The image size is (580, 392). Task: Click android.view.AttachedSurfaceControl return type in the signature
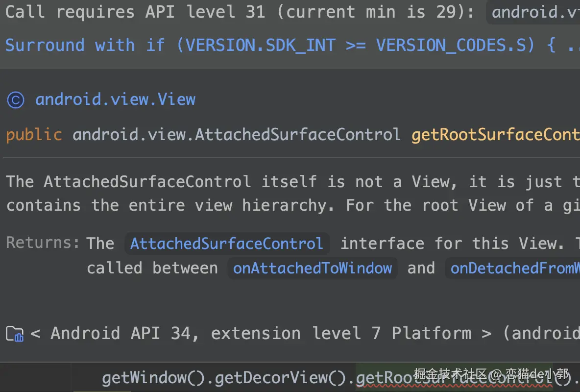(237, 134)
